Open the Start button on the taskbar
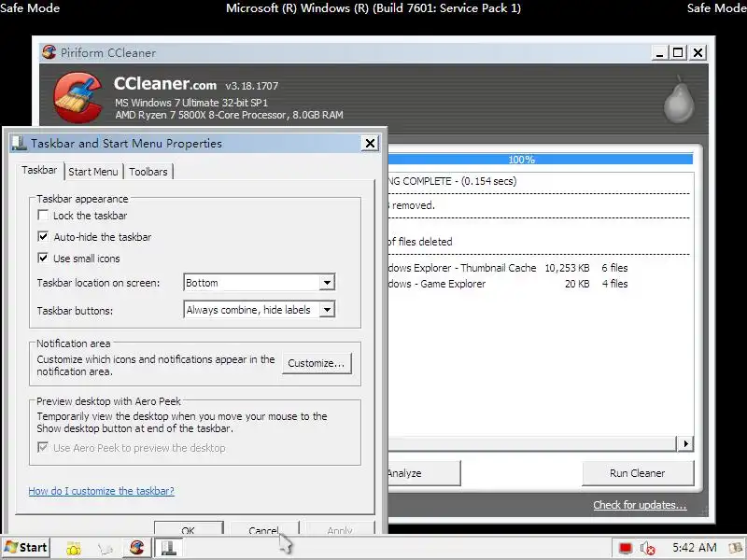The image size is (747, 560). tap(26, 548)
